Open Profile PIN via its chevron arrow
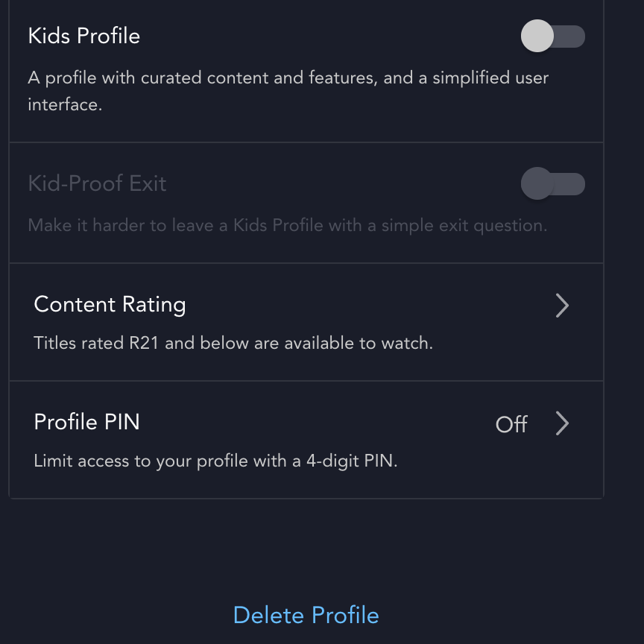Image resolution: width=644 pixels, height=644 pixels. [x=562, y=423]
